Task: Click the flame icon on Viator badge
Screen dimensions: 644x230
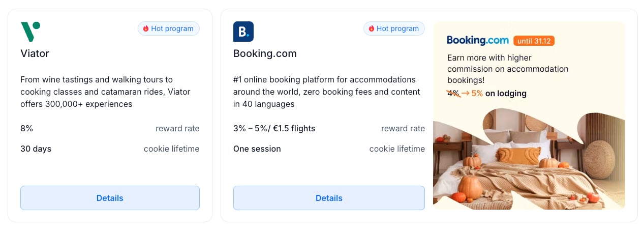Action: coord(146,29)
